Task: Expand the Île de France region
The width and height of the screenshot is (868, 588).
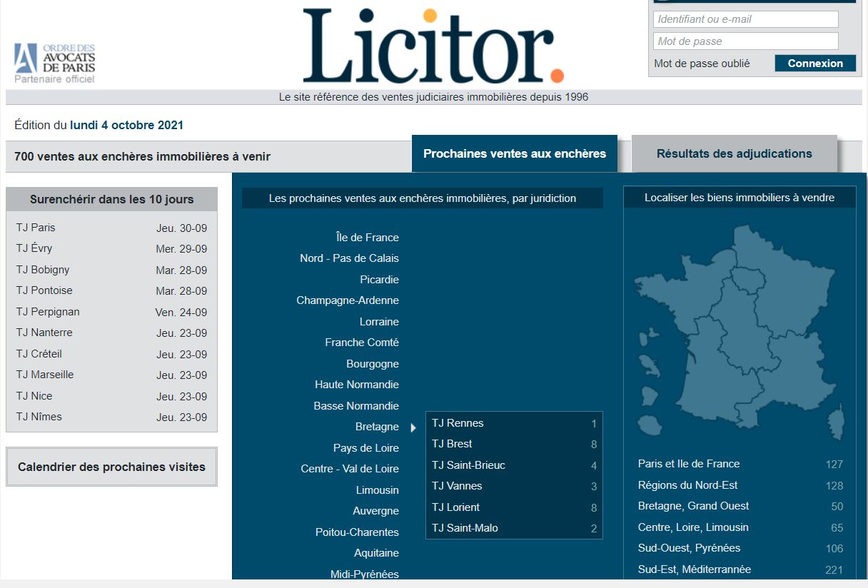Action: click(x=367, y=238)
